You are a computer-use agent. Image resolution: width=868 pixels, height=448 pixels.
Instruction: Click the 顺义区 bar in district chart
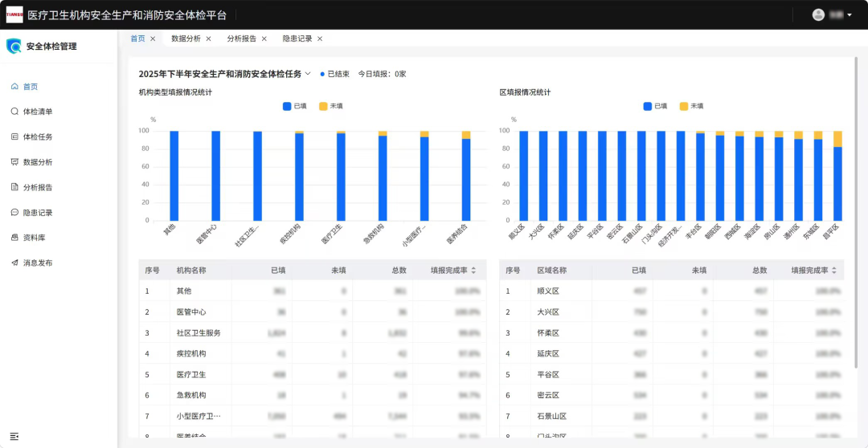click(524, 176)
